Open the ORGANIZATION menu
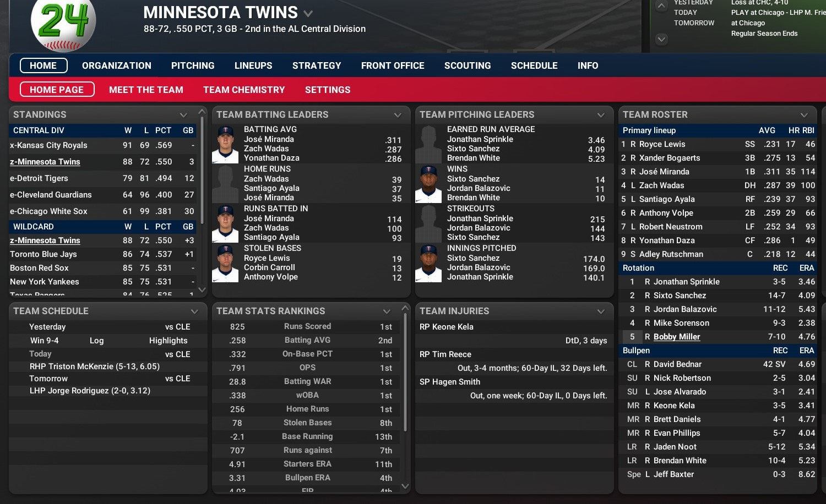Image resolution: width=826 pixels, height=504 pixels. (x=117, y=65)
